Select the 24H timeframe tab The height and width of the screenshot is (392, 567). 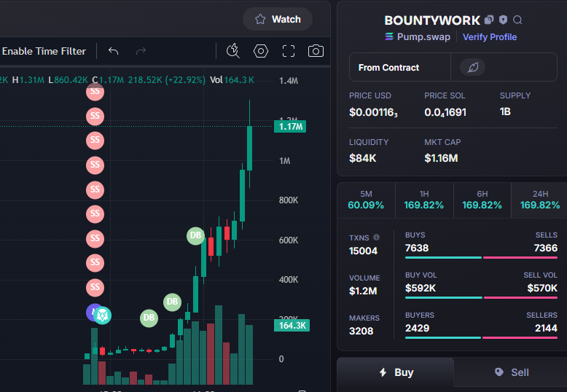click(x=539, y=200)
